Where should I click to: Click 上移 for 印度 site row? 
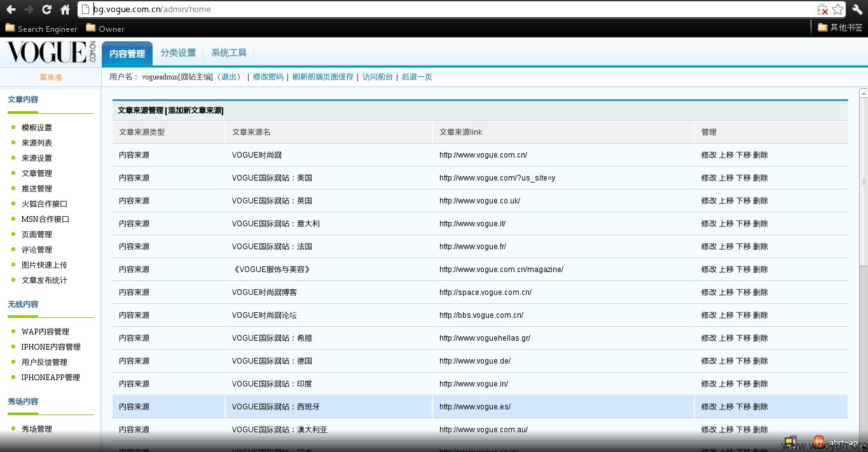[x=726, y=384]
